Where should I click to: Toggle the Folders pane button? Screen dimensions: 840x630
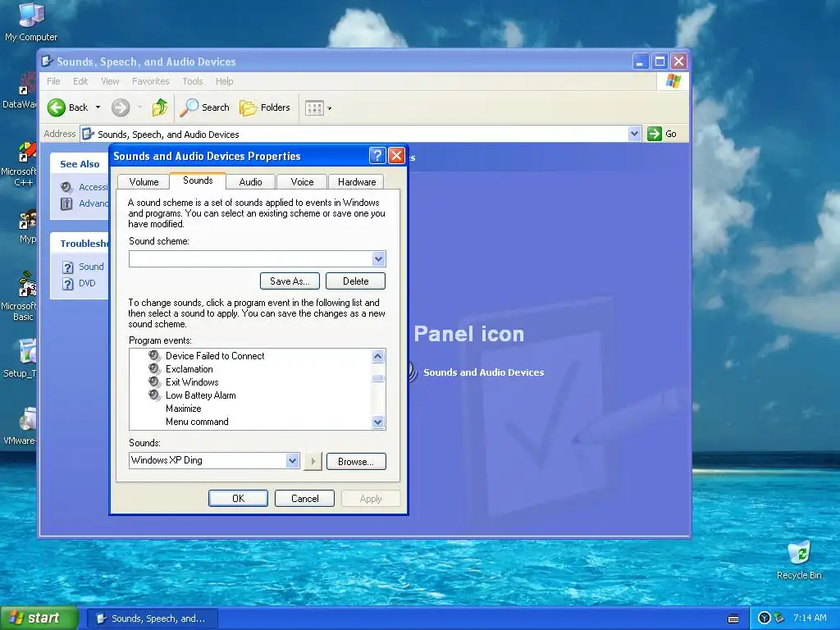click(x=265, y=107)
